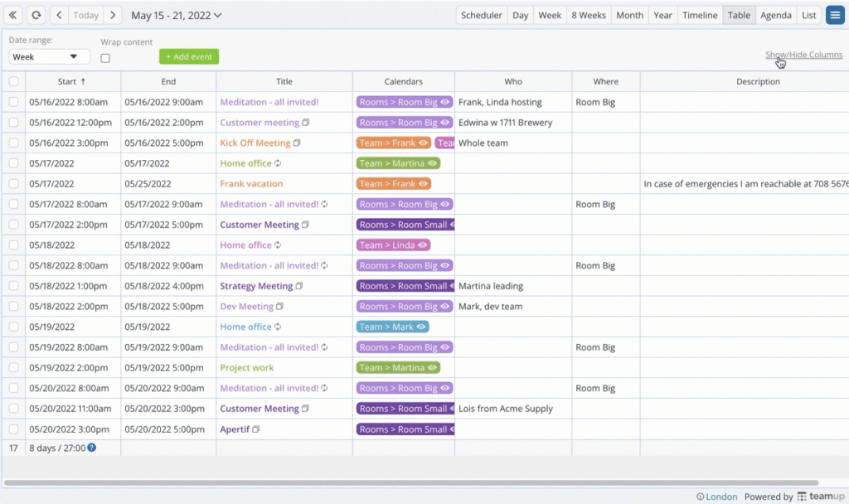849x504 pixels.
Task: Open Apertif event title
Action: [x=235, y=429]
